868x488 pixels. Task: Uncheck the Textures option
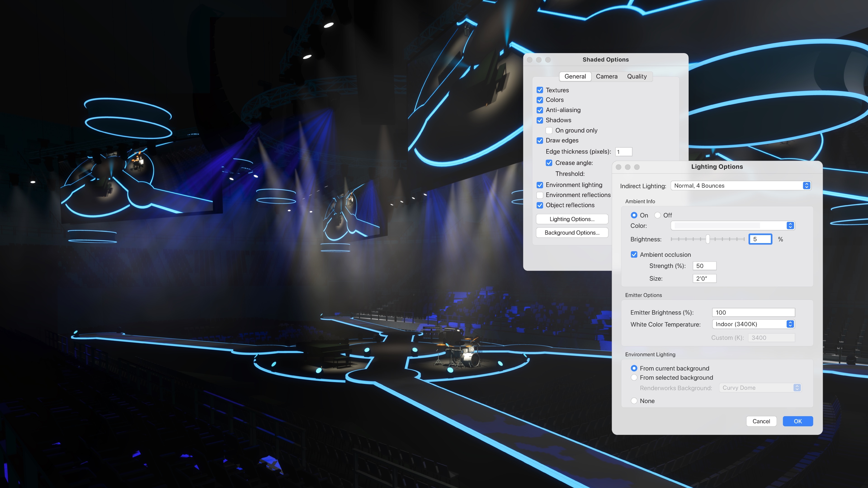tap(540, 90)
